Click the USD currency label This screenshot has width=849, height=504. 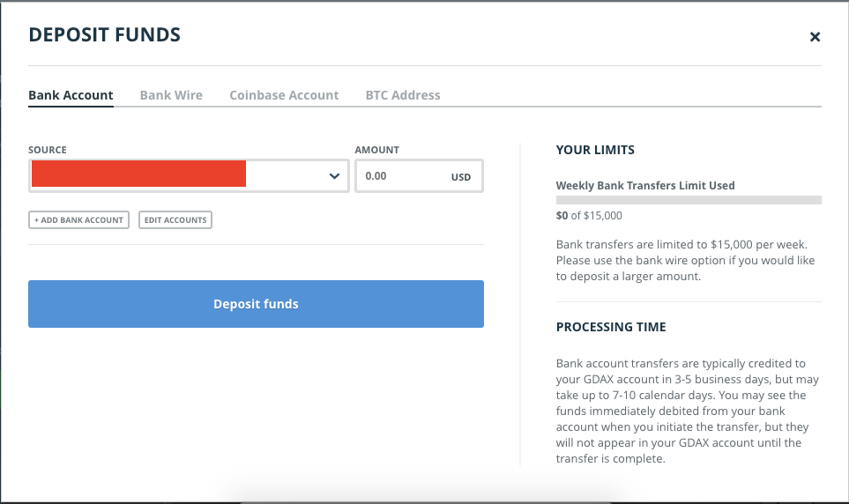click(x=461, y=177)
